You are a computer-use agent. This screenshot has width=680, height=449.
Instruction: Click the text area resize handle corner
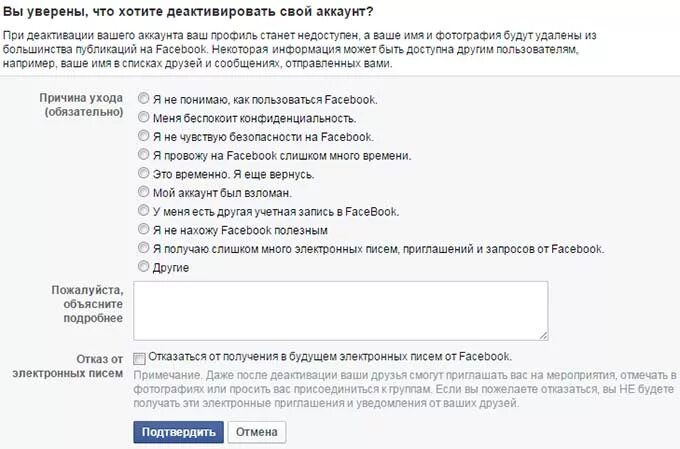[x=544, y=336]
